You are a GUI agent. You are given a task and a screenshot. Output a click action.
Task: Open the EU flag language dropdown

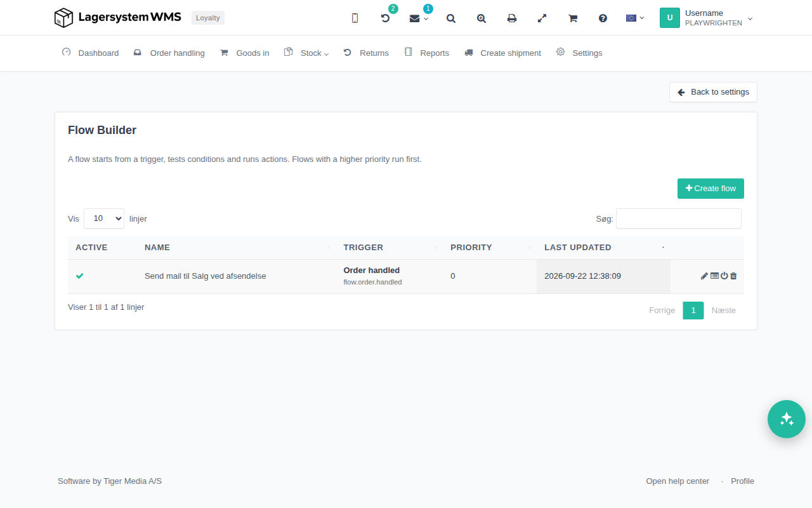[635, 18]
